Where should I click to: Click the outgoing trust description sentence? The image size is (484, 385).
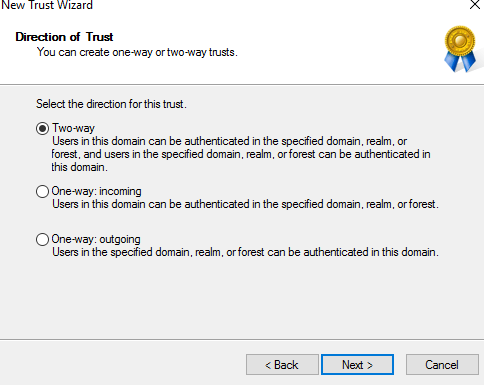click(x=245, y=252)
